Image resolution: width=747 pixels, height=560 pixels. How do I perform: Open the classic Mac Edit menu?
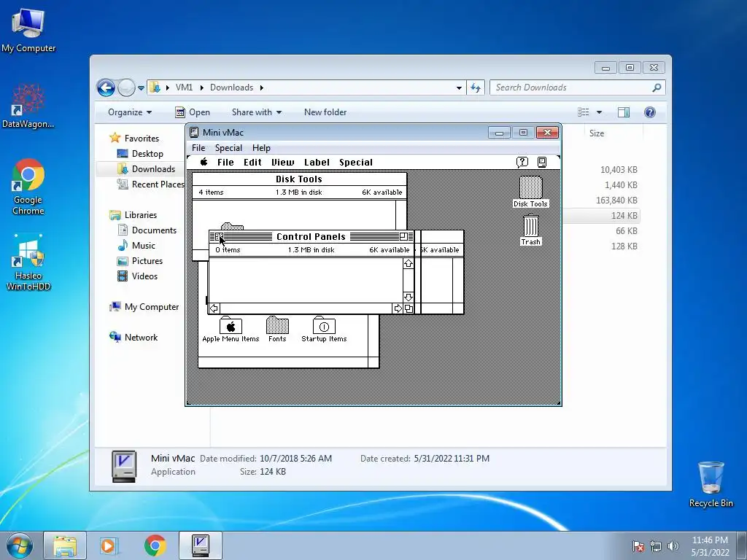pos(252,163)
